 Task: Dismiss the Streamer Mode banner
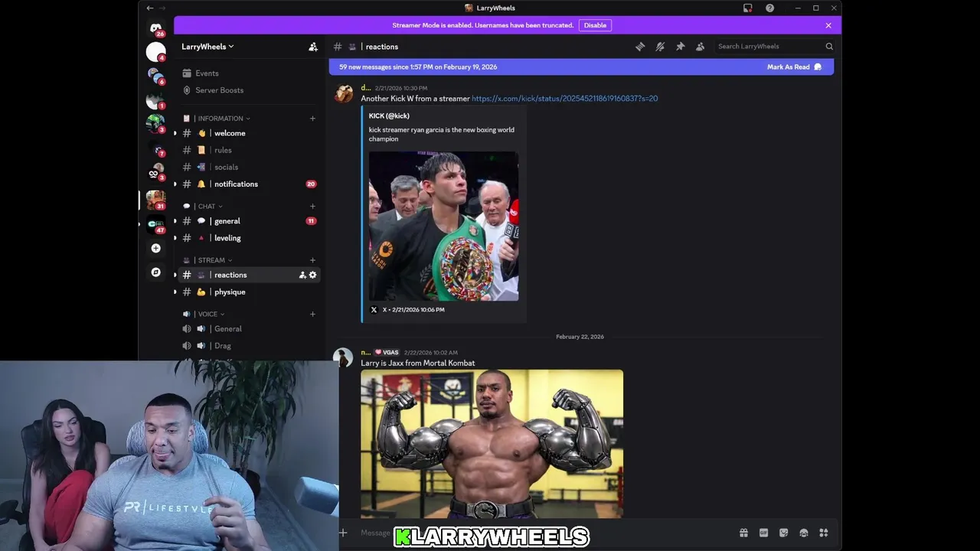(828, 25)
